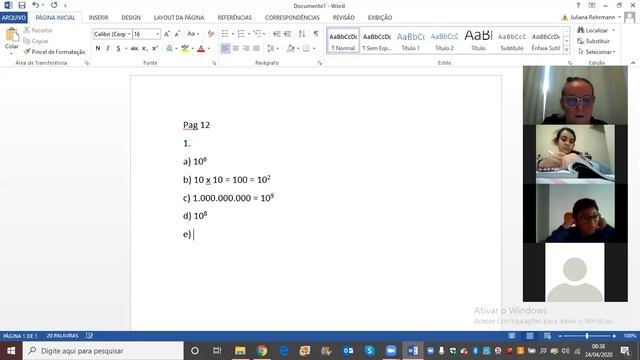Switch to the DESIGN tab
The image size is (640, 360).
(131, 18)
